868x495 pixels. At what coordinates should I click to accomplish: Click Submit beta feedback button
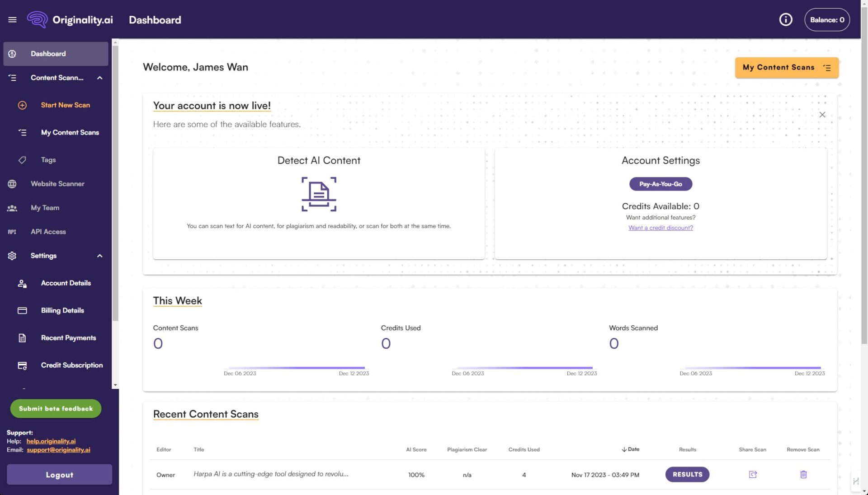[56, 409]
